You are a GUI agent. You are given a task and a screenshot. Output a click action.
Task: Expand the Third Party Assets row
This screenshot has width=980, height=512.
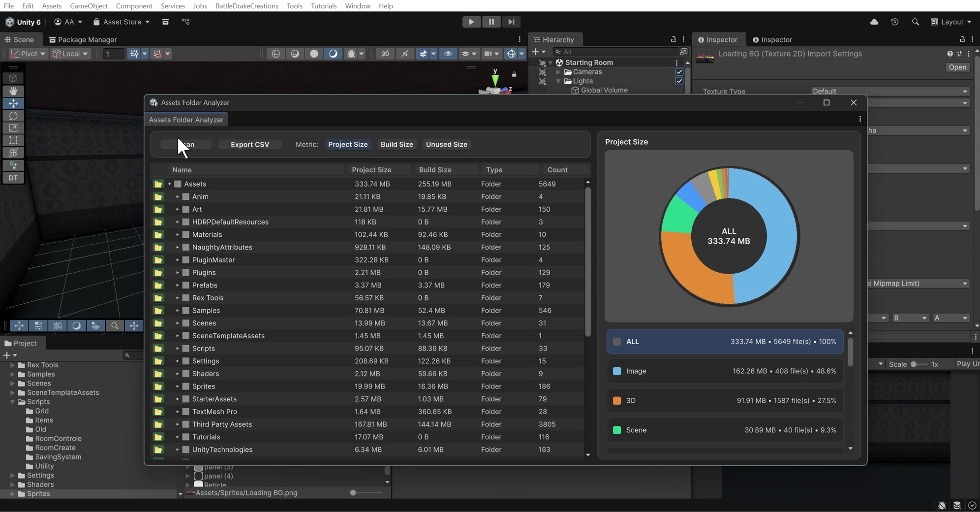click(x=178, y=424)
